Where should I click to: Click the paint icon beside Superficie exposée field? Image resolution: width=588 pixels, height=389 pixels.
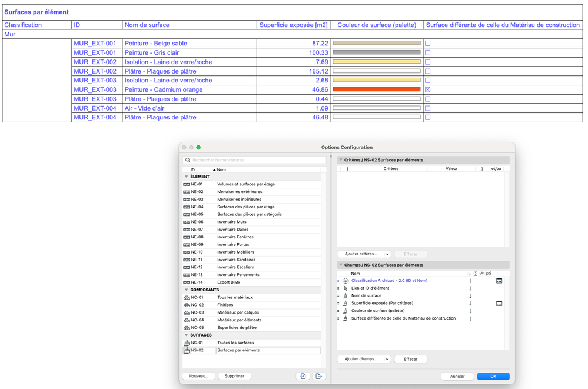coord(346,303)
